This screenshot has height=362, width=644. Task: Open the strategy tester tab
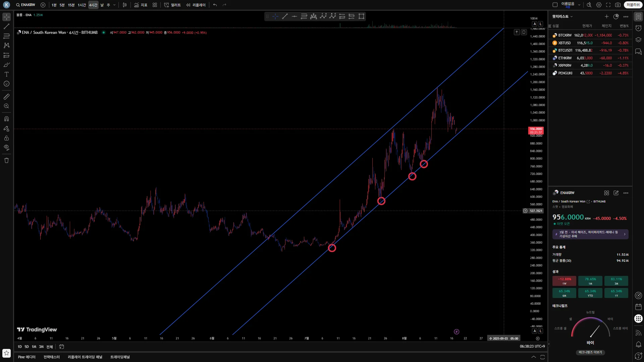coord(51,357)
